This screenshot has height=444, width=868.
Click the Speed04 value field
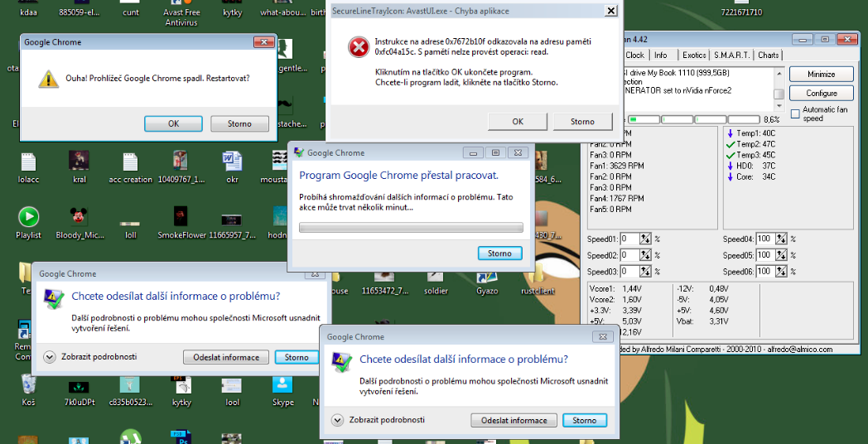pyautogui.click(x=765, y=239)
